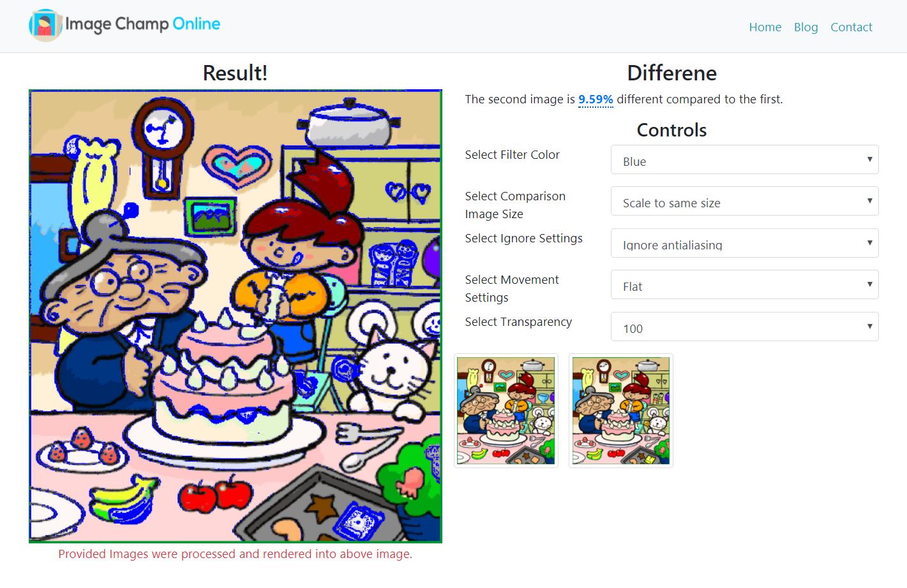Screen dimensions: 907x588
Task: Click the wall clock in result image
Action: point(163,148)
